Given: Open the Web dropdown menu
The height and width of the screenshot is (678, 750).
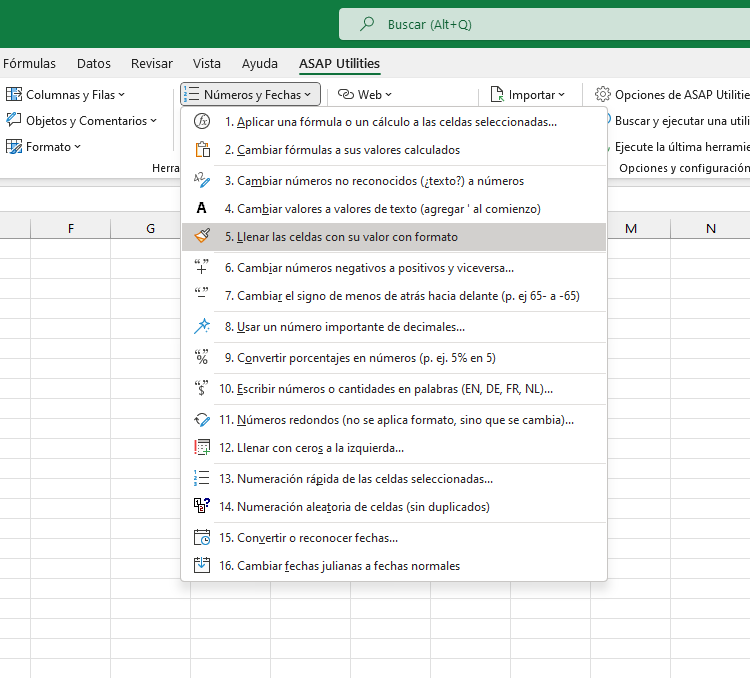Looking at the screenshot, I should (x=365, y=95).
